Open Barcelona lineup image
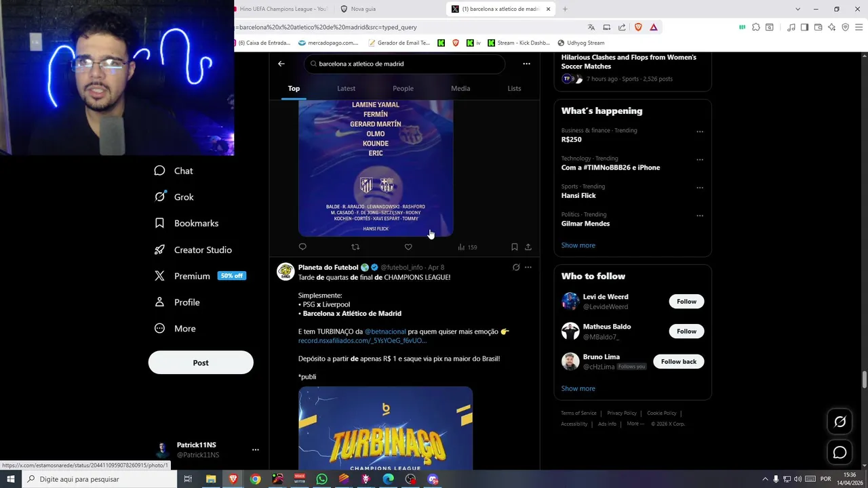The height and width of the screenshot is (488, 868). (376, 168)
